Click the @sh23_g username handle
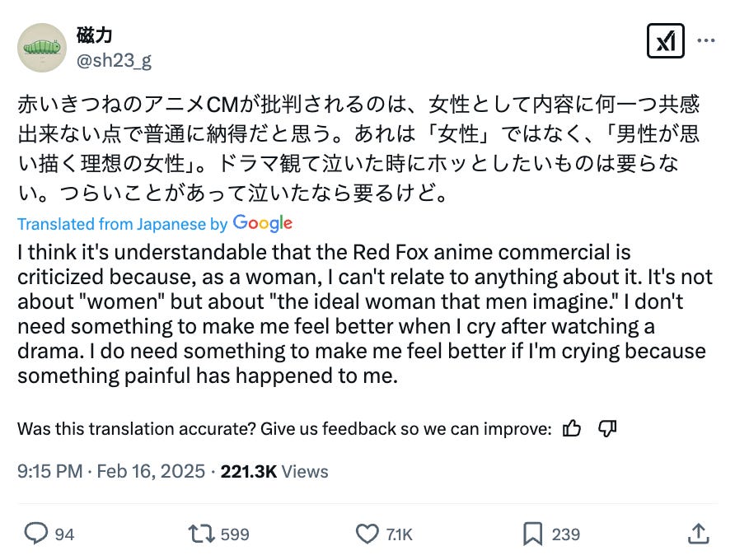This screenshot has height=560, width=735. [114, 60]
